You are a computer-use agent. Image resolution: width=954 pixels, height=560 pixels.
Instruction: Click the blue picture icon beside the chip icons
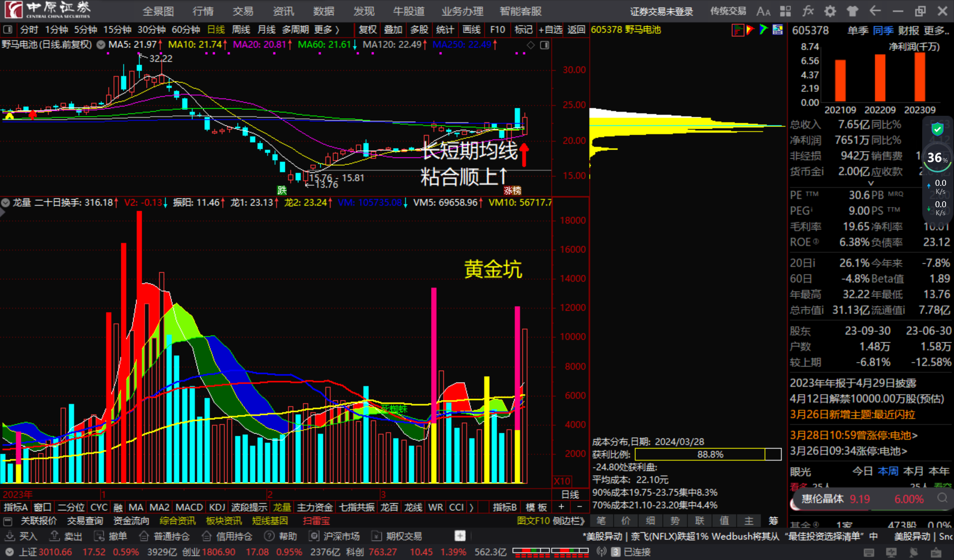(778, 30)
